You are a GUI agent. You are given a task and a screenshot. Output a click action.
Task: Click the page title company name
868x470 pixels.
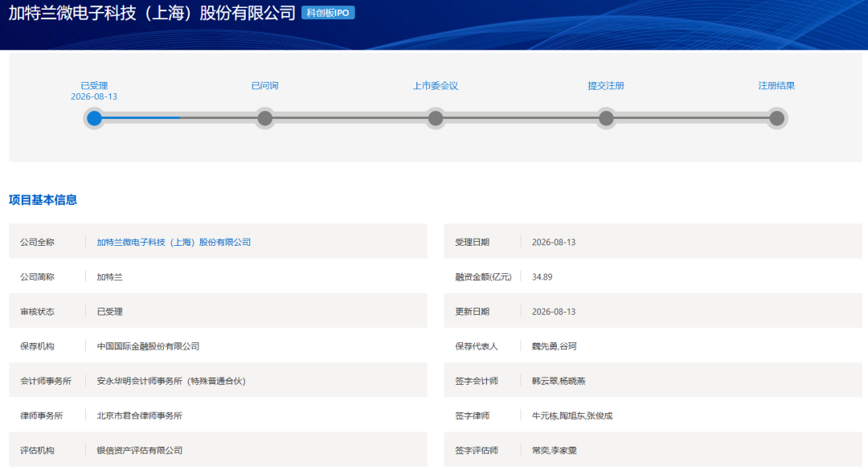tap(152, 13)
